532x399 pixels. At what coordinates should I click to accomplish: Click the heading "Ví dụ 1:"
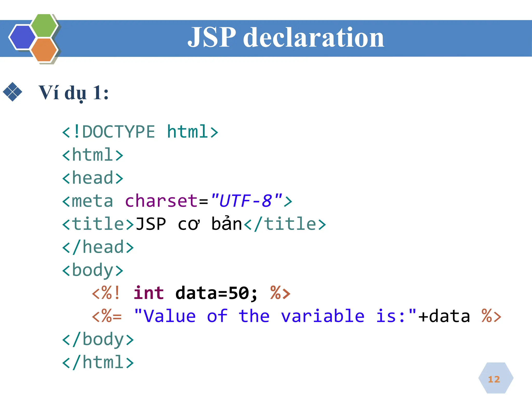click(74, 93)
